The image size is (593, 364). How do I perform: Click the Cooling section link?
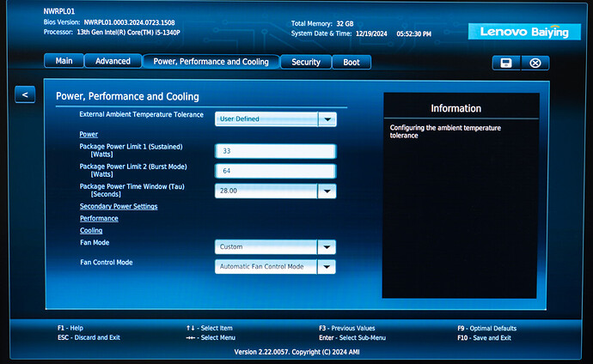[x=91, y=230]
